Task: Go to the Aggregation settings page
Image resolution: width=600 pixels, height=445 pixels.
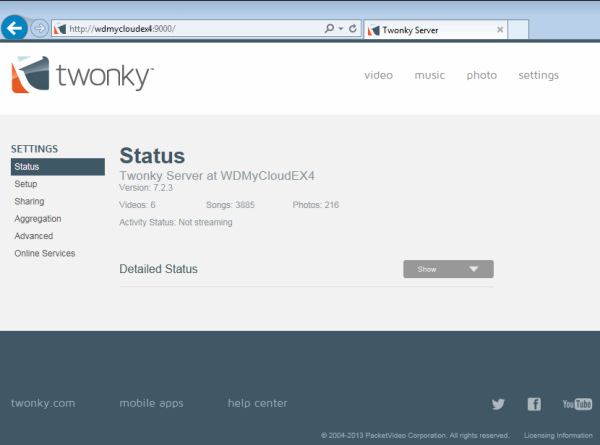Action: pyautogui.click(x=38, y=219)
